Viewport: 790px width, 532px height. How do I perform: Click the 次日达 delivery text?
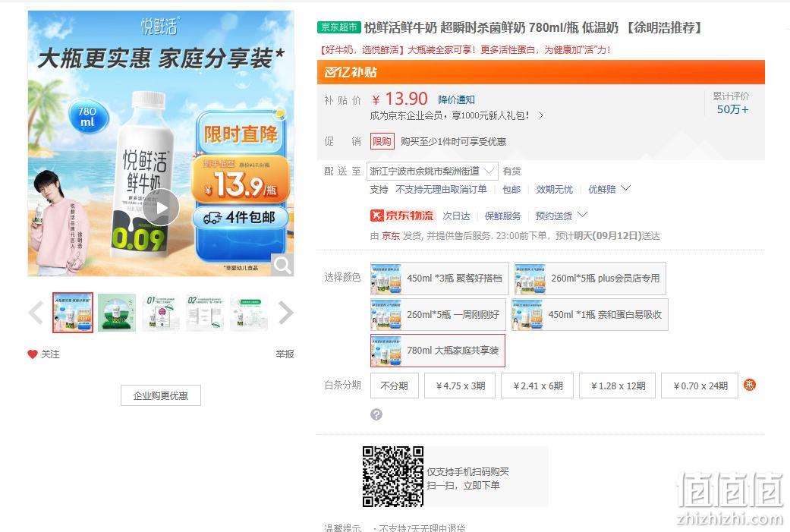tap(456, 216)
